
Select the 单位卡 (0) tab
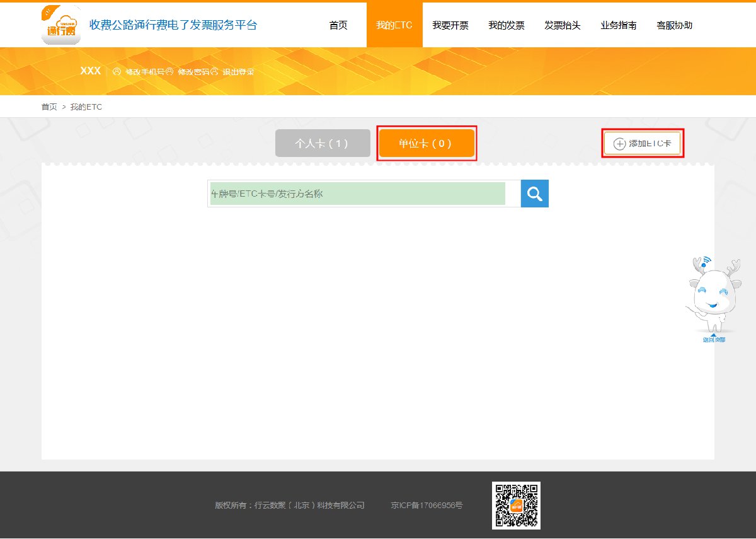coord(427,143)
